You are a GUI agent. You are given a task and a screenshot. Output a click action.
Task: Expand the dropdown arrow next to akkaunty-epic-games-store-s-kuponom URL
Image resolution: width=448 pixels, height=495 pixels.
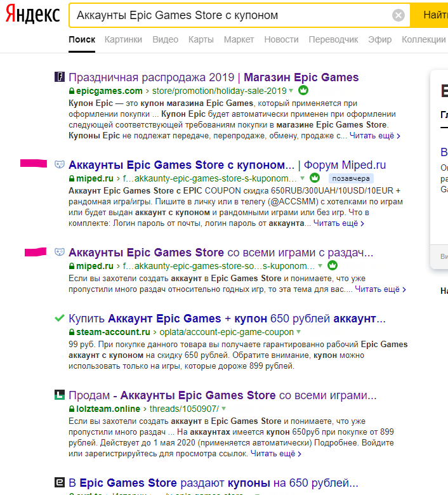pyautogui.click(x=302, y=178)
